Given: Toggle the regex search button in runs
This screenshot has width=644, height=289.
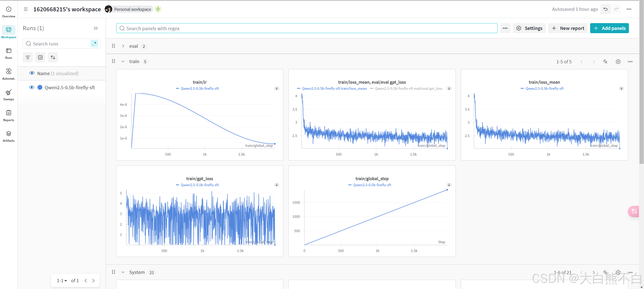Looking at the screenshot, I should [94, 43].
